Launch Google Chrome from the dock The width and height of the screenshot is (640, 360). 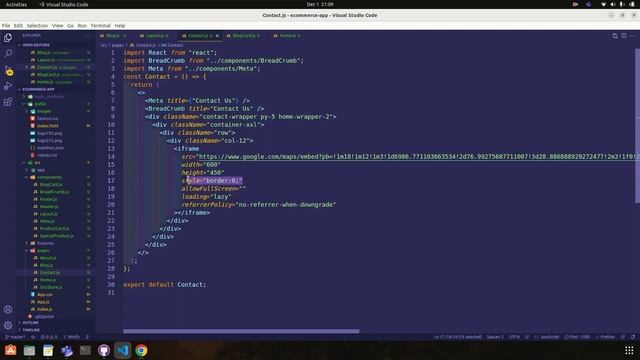point(142,350)
